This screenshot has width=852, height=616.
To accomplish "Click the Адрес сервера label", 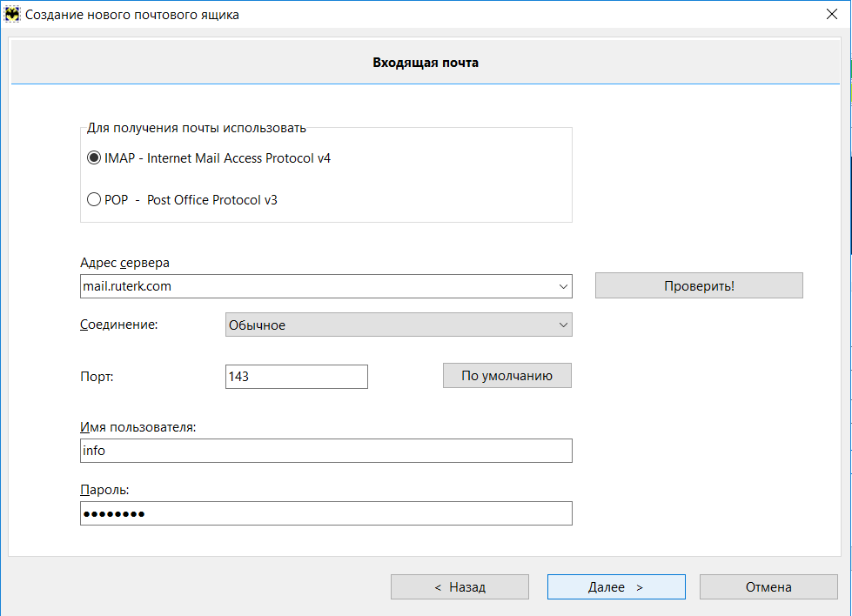I will [125, 263].
